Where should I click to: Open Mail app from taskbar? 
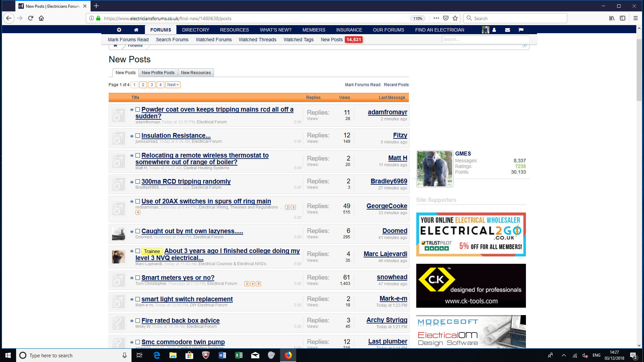pos(255,355)
